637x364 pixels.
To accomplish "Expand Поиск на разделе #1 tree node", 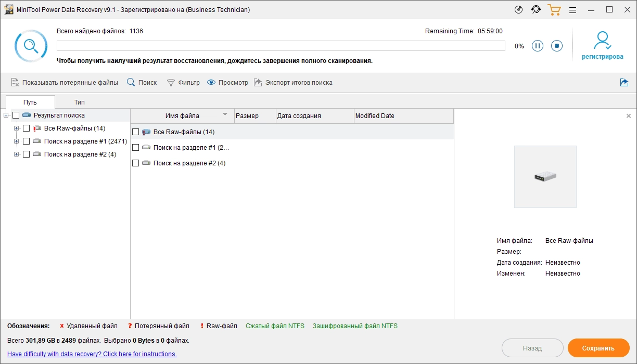I will point(17,141).
